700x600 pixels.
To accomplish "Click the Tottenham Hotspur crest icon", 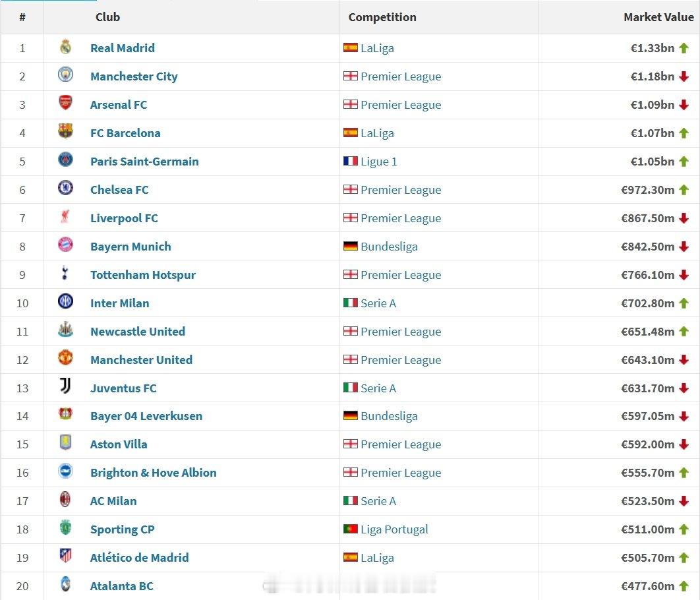I will [x=65, y=273].
